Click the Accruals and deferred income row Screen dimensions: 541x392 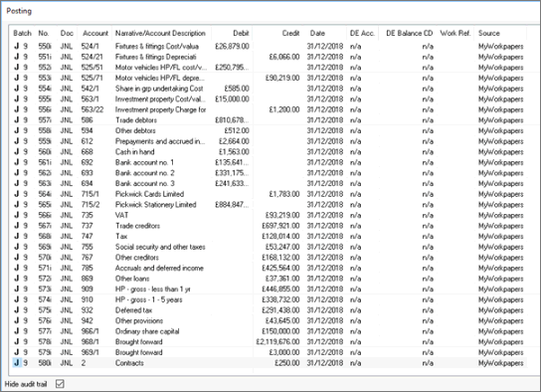[270, 268]
